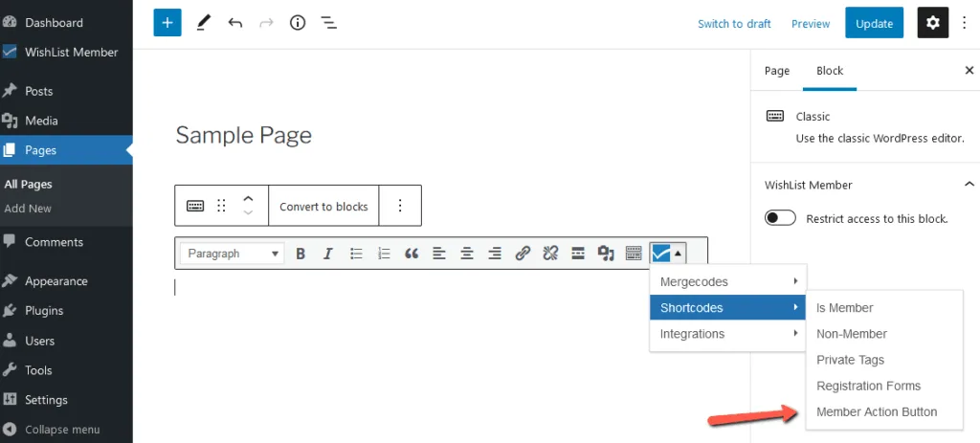Click the Update button

[874, 23]
